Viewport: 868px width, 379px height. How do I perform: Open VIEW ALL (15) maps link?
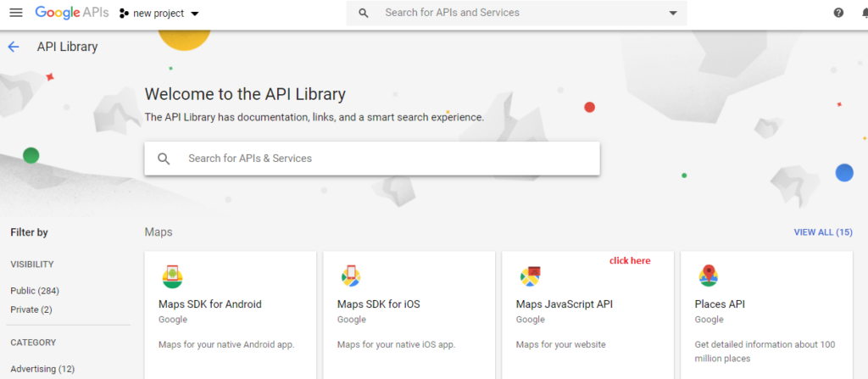click(823, 232)
